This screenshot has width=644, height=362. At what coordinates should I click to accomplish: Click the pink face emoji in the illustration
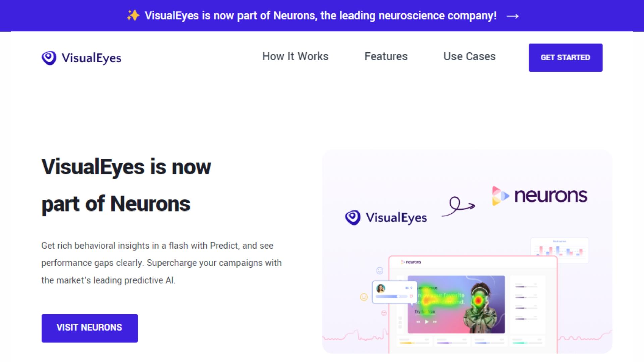tap(384, 313)
